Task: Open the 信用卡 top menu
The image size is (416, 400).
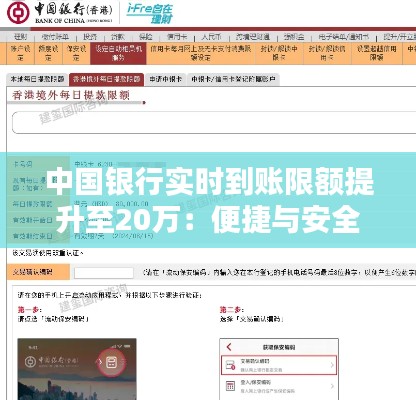Action: (177, 37)
